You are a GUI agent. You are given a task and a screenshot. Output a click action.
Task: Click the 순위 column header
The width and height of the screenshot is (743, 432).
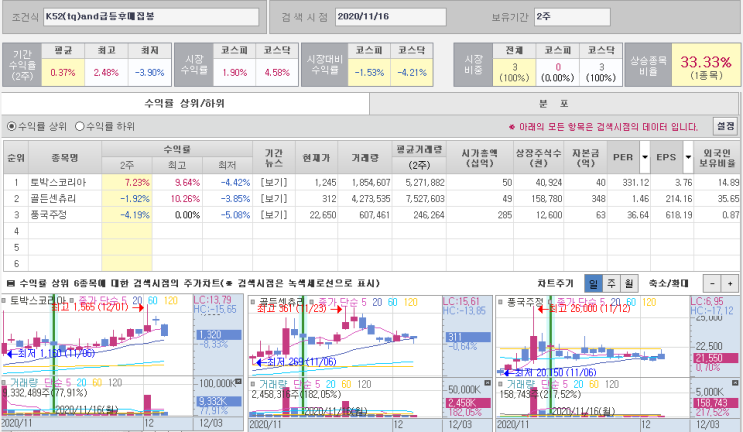click(16, 158)
